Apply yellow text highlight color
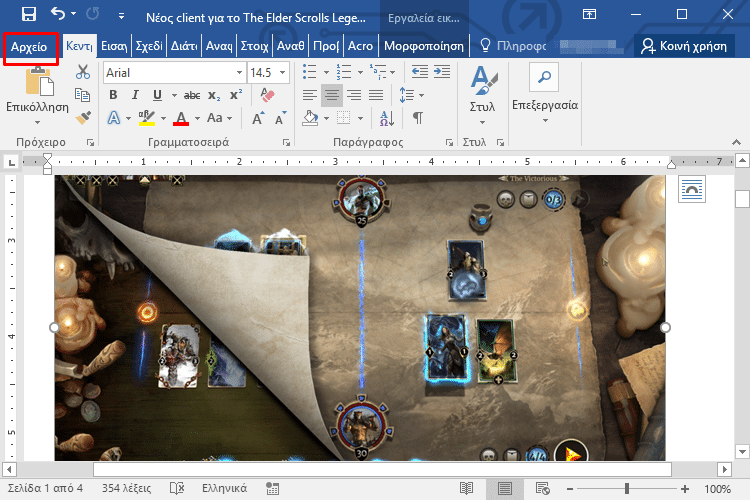Screen dimensions: 750x500 click(147, 117)
